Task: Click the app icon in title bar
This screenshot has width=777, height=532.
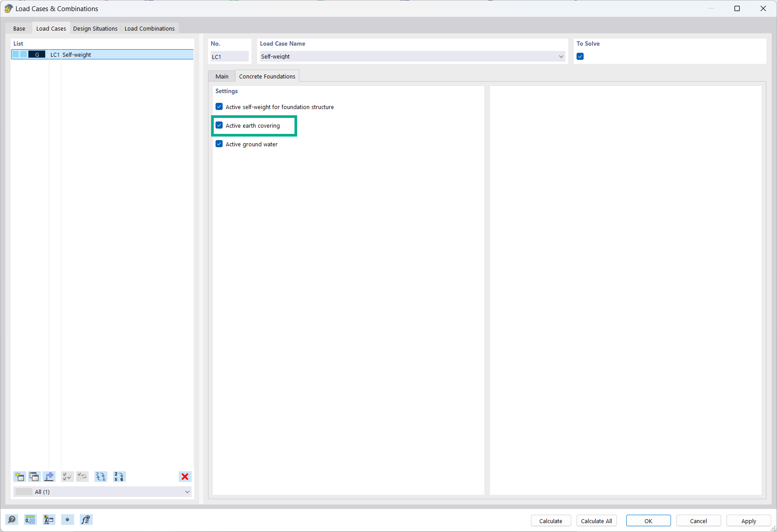Action: 8,8
